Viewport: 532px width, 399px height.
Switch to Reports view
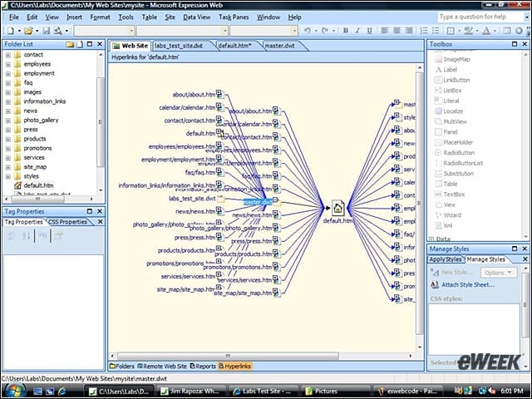click(x=203, y=366)
